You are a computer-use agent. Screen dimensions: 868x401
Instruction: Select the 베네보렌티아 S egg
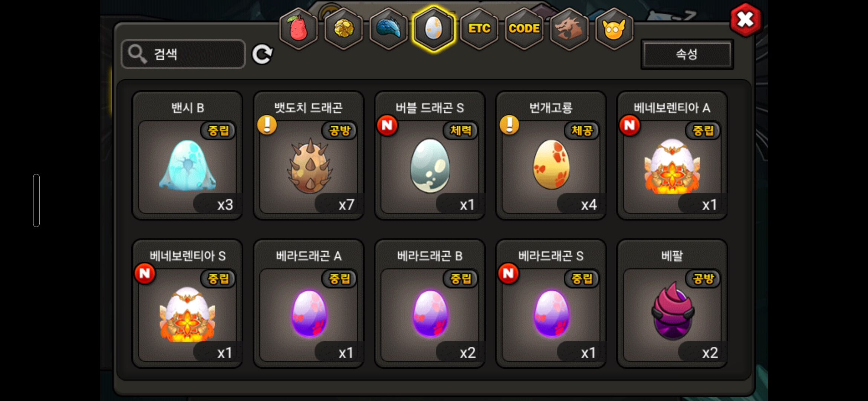187,304
